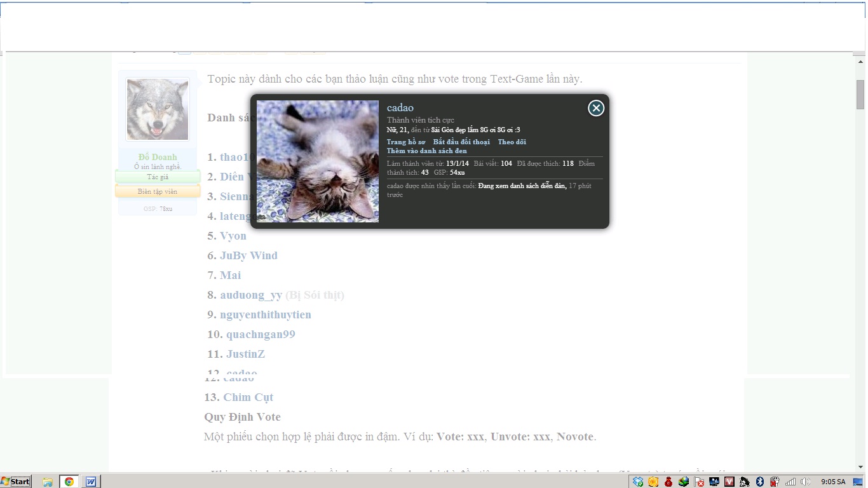868x488 pixels.
Task: Open cadao username in popup header
Action: [x=400, y=108]
